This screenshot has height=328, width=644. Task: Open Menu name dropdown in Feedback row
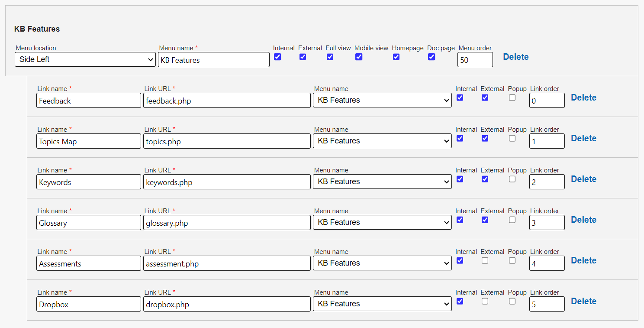382,100
